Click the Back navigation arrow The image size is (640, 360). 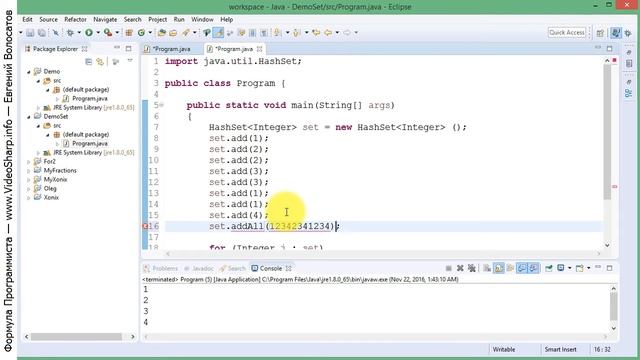[328, 33]
